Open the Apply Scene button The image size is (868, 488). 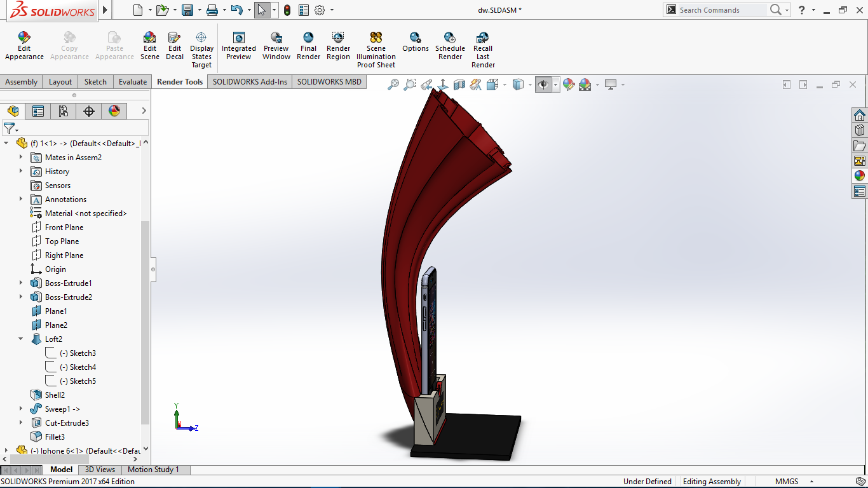pyautogui.click(x=585, y=85)
